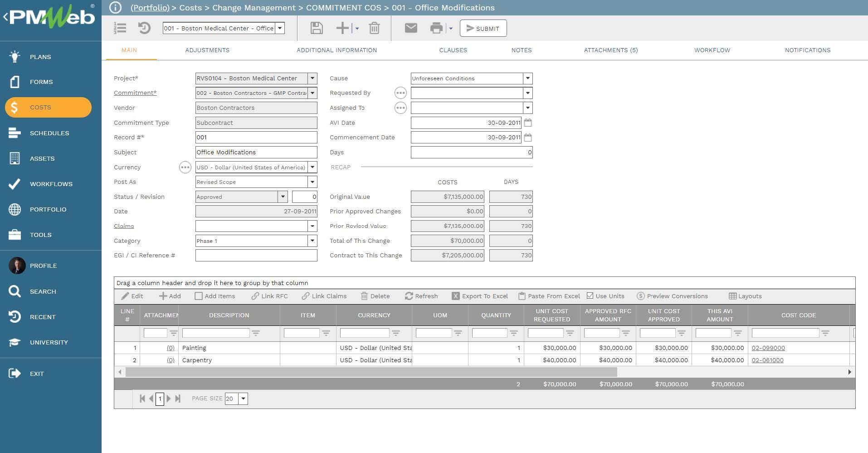Screen dimensions: 868x453
Task: Open the Attachments (5) tab
Action: coord(611,50)
